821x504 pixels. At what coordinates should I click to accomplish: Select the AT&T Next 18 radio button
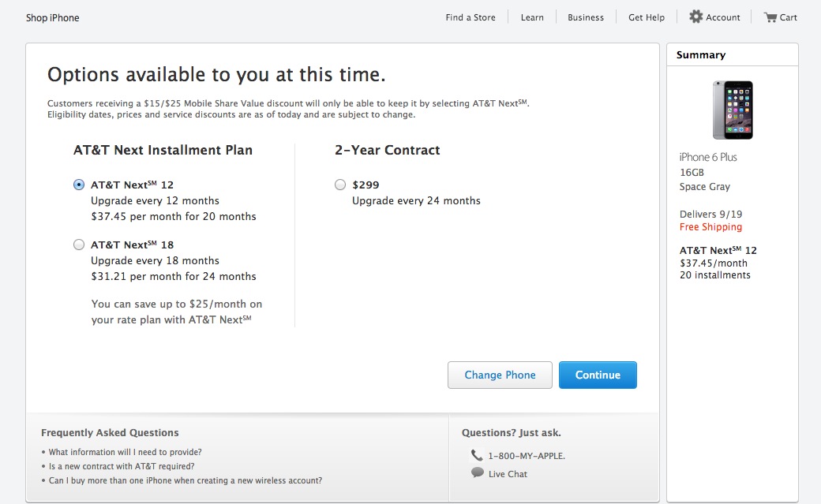click(79, 245)
